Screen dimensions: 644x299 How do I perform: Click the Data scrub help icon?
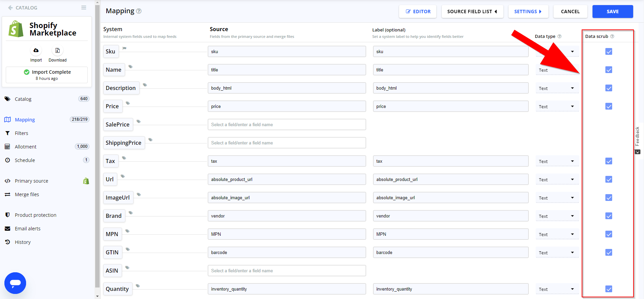612,36
